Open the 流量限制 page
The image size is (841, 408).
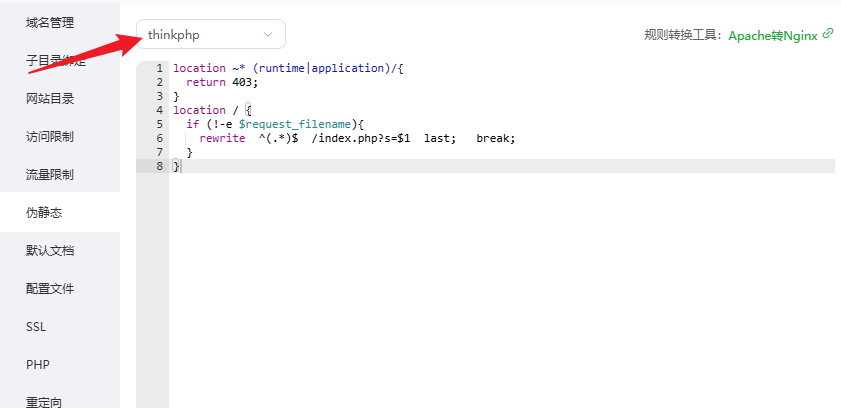tap(49, 174)
